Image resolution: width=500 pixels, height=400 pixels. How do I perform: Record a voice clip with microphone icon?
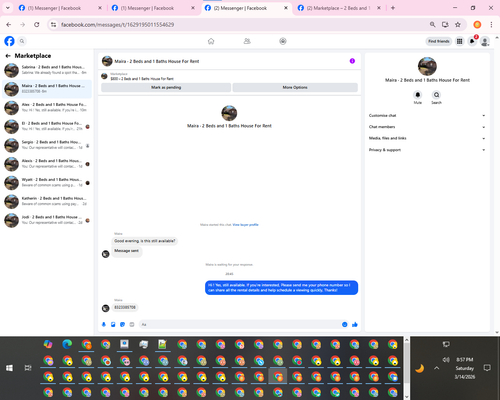[x=104, y=324]
